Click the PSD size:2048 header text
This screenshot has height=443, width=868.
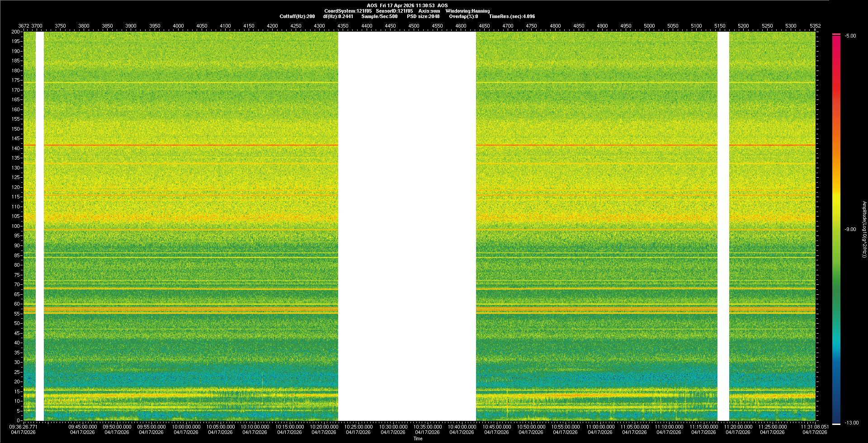423,16
